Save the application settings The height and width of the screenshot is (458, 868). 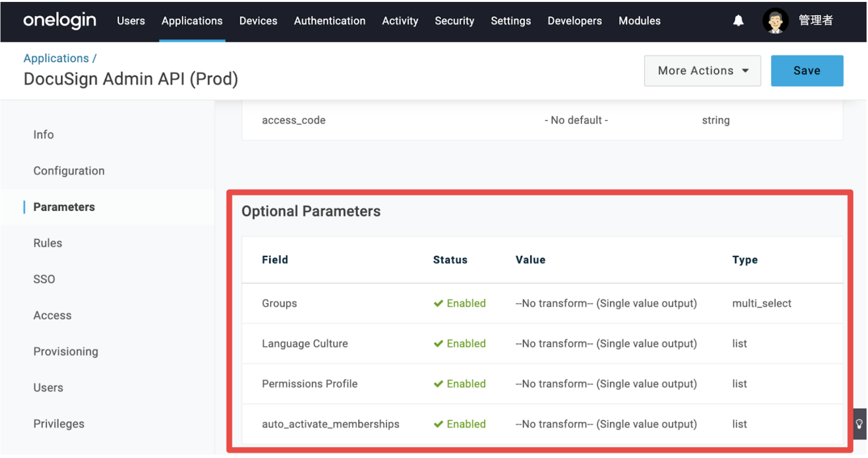(x=807, y=70)
